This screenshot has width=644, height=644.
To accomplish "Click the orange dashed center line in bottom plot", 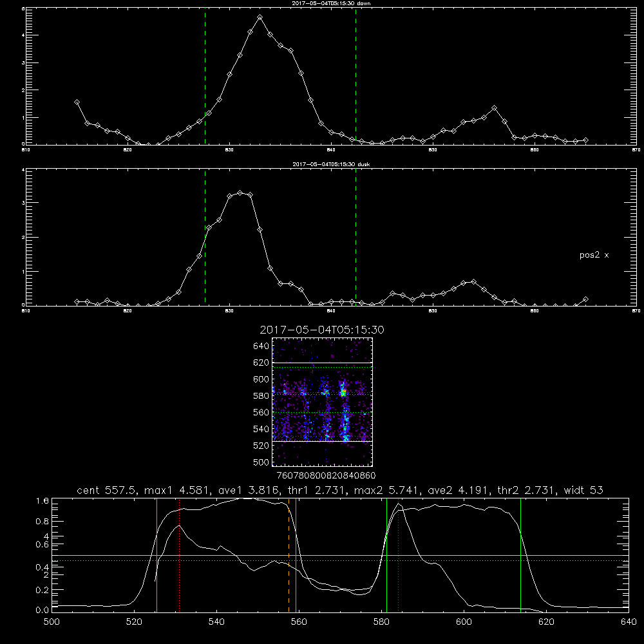I will (x=289, y=555).
